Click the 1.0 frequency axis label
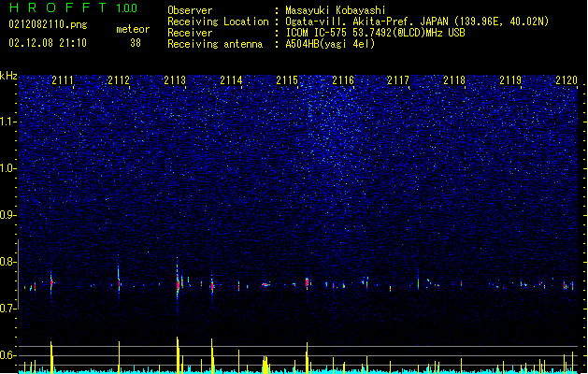Screen dimensions: 588x374 (x=8, y=168)
